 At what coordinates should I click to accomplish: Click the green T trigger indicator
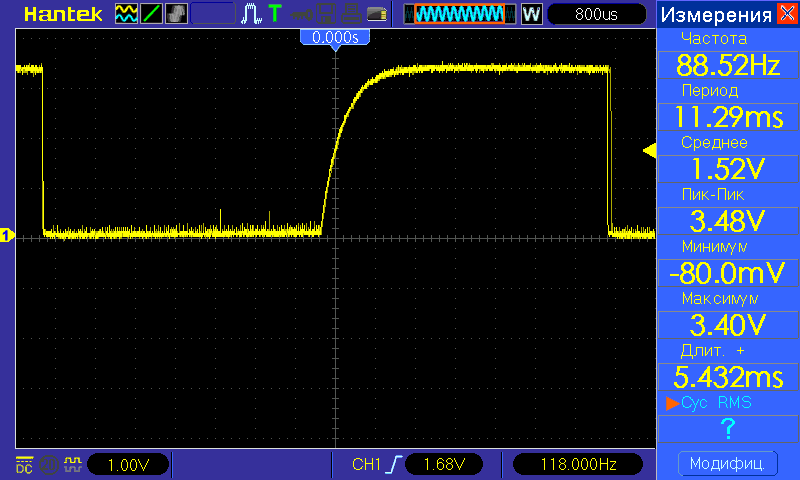coord(274,14)
